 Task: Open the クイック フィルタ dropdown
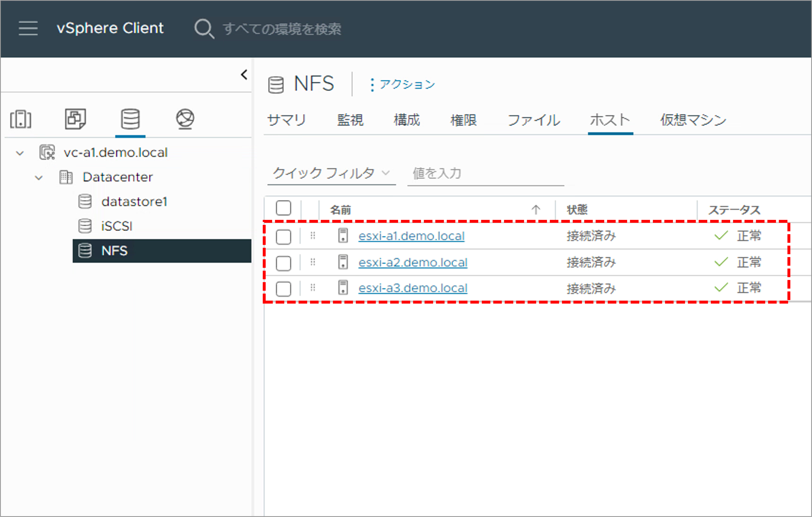tap(331, 173)
